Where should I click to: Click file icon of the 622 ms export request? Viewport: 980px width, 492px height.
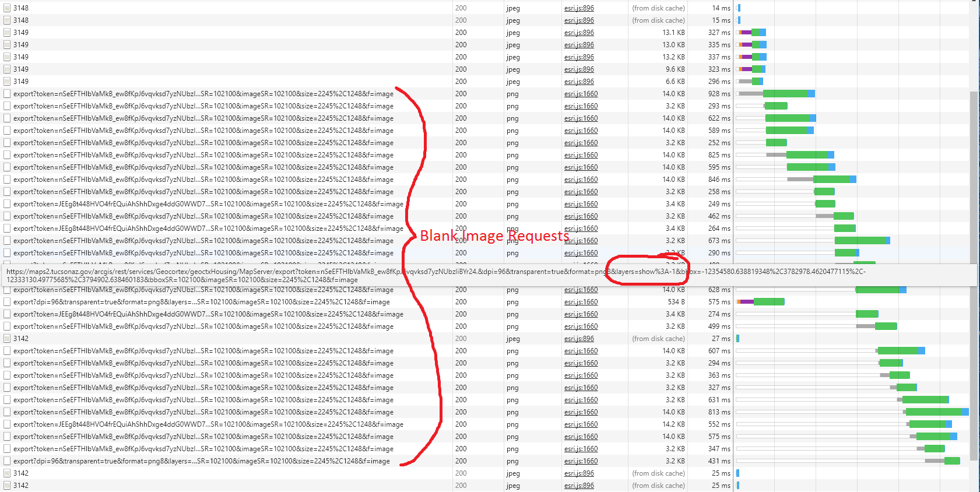(x=7, y=118)
